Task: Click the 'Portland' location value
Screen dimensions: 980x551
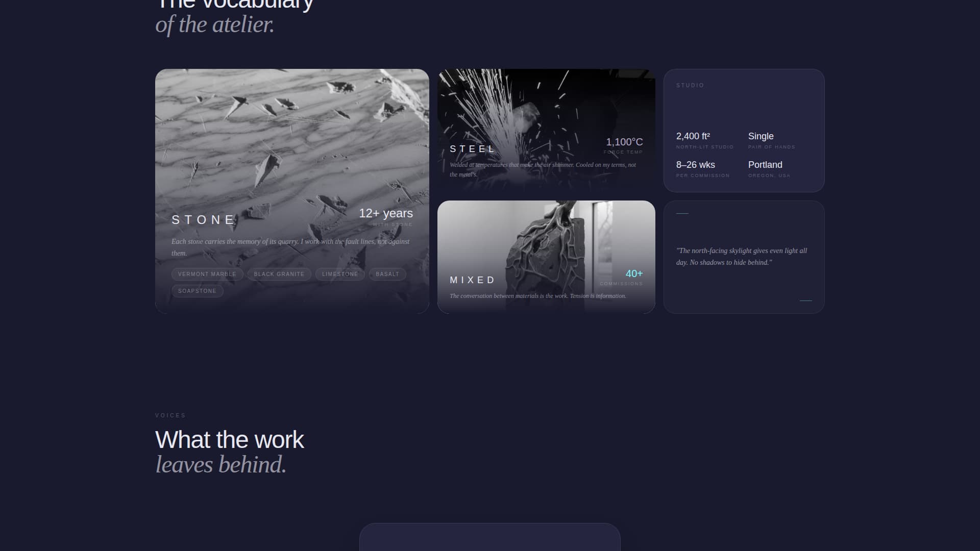Action: pyautogui.click(x=765, y=165)
